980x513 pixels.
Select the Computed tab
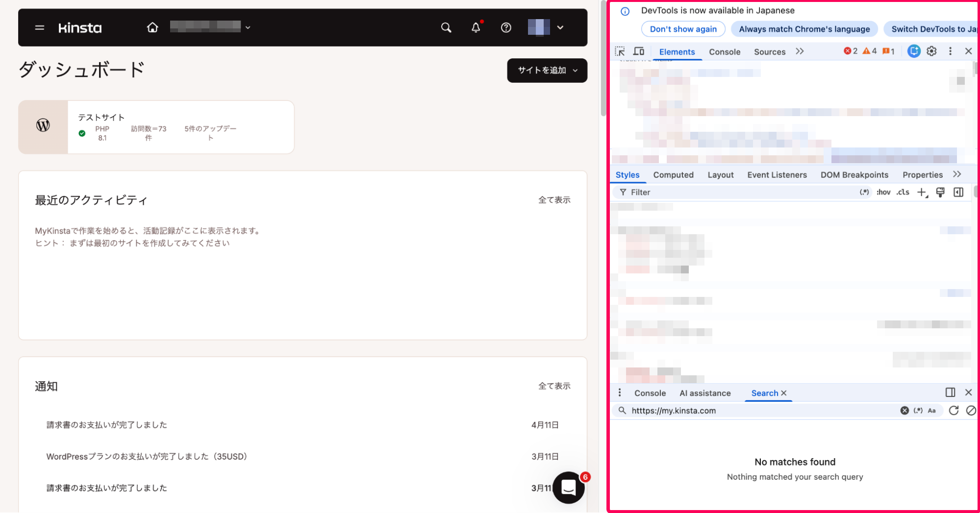673,175
